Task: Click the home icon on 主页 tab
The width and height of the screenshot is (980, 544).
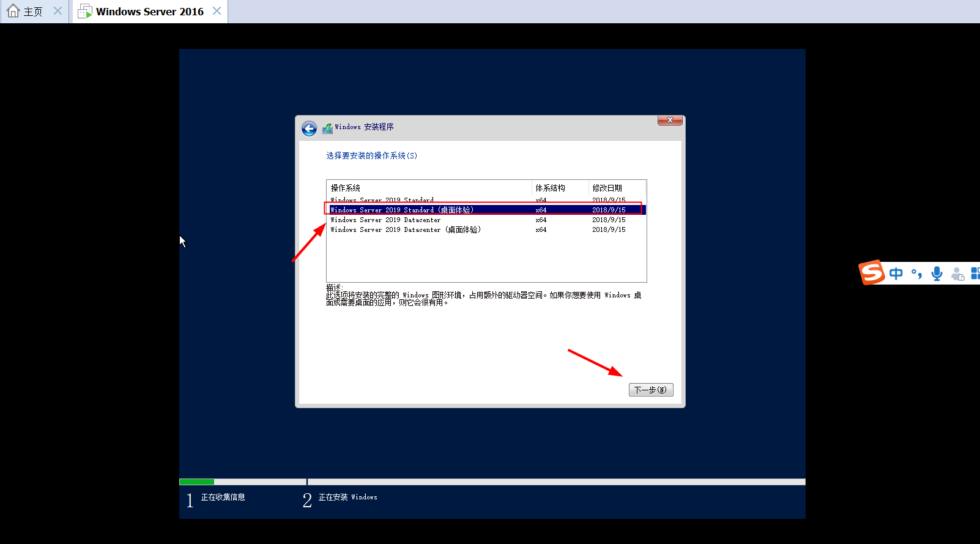Action: coord(13,11)
